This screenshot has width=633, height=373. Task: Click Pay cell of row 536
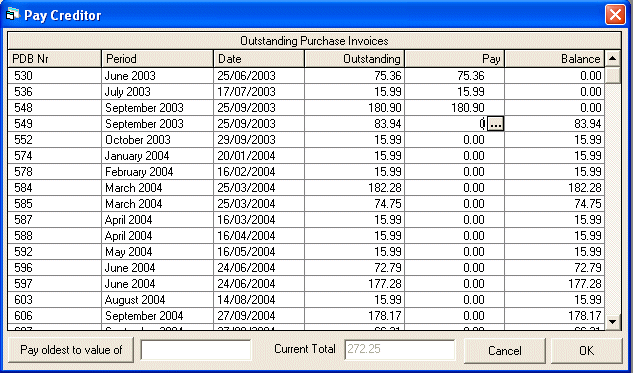(x=455, y=92)
